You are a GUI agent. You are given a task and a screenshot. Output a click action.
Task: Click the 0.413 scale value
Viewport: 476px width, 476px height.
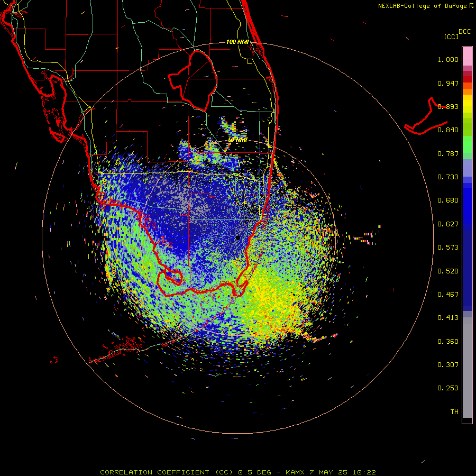coord(448,318)
